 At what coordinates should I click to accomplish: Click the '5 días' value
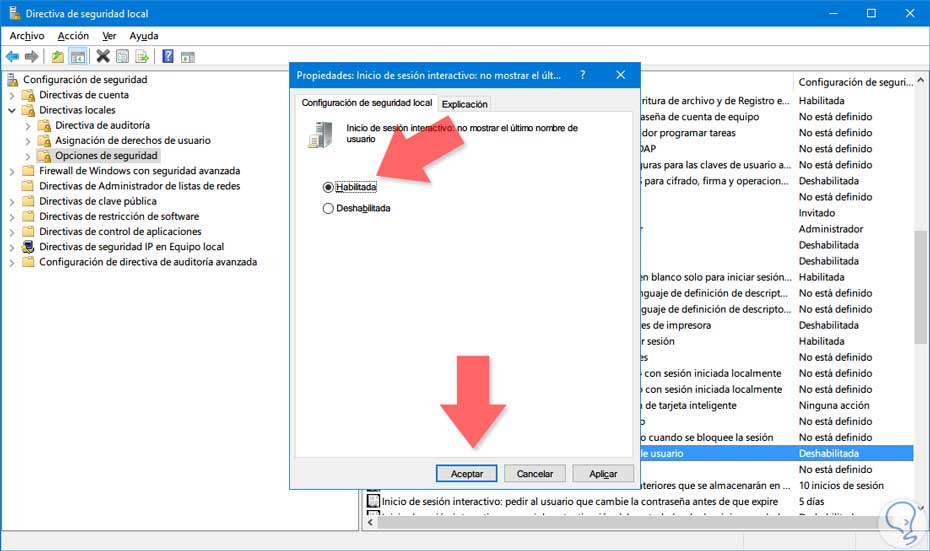(x=811, y=501)
